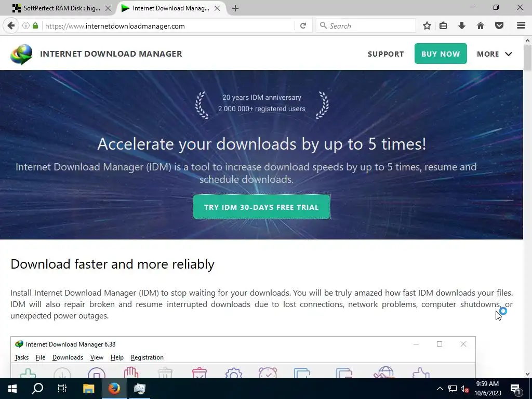Click 'Accelerate your downloads by up to 5 times!' headline
This screenshot has height=399, width=532.
[x=262, y=144]
